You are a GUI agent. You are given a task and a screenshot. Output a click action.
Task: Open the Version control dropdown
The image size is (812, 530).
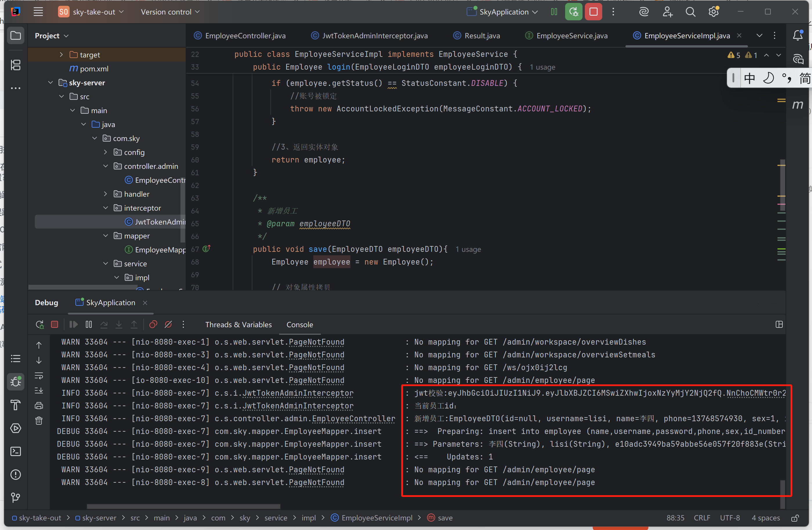coord(170,12)
